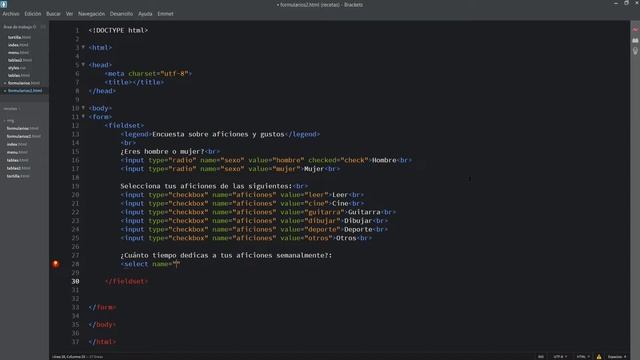
Task: Toggle the INS insert mode indicator
Action: click(x=541, y=357)
